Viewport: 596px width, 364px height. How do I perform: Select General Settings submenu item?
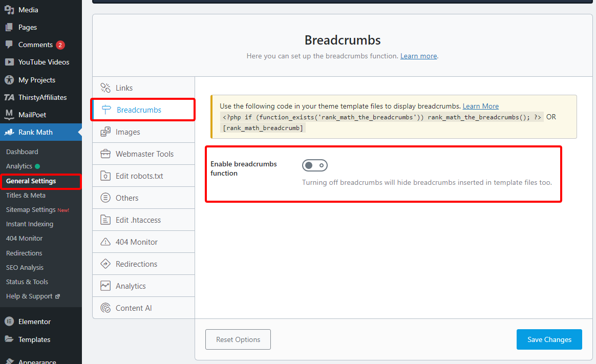31,181
